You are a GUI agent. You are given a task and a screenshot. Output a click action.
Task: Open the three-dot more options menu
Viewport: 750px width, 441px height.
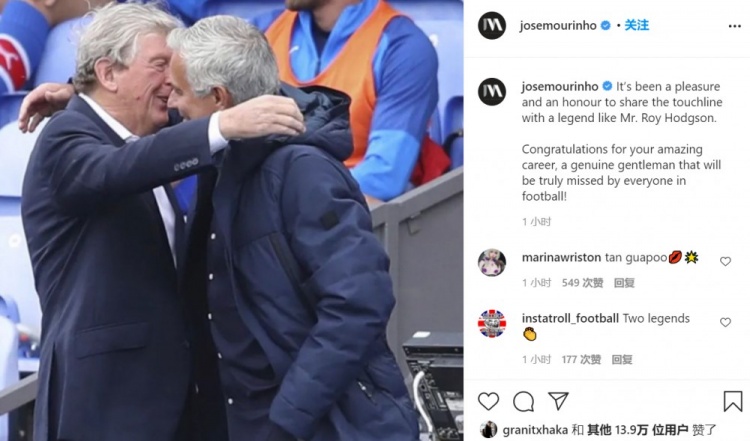(735, 26)
